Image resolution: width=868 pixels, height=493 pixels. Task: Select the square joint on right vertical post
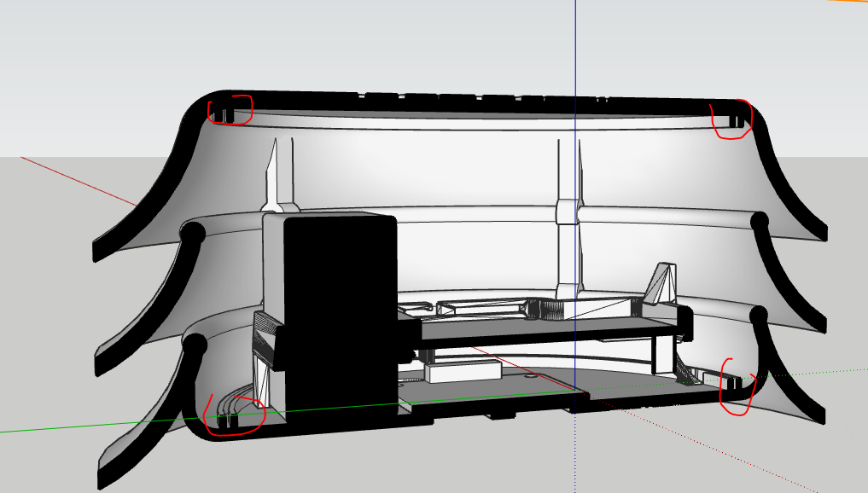(x=568, y=211)
